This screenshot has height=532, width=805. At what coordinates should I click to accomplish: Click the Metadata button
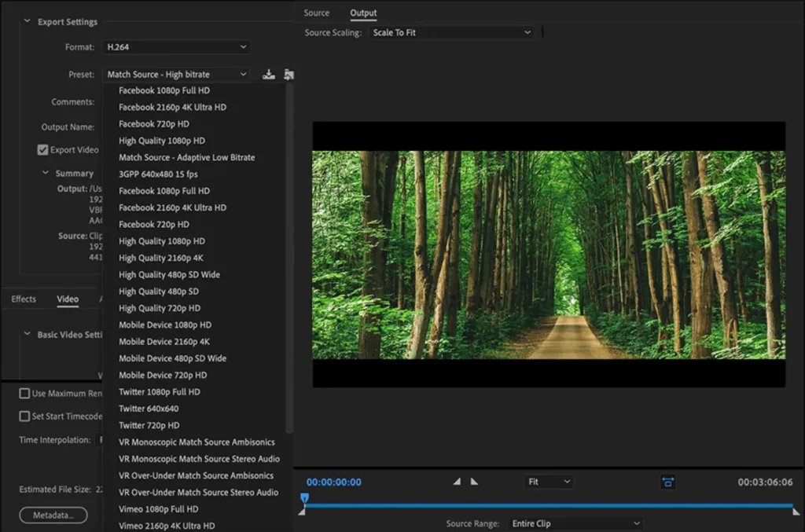[x=53, y=515]
